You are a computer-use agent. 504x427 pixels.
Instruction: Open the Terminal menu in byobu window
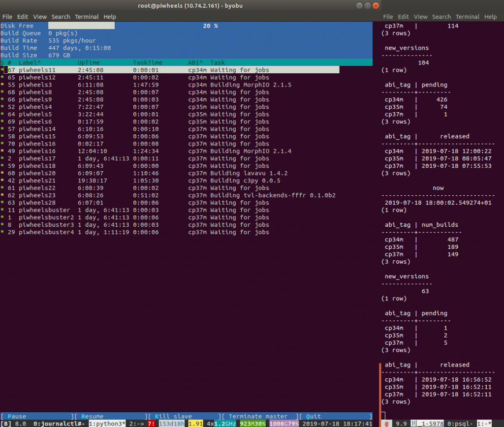tap(87, 17)
